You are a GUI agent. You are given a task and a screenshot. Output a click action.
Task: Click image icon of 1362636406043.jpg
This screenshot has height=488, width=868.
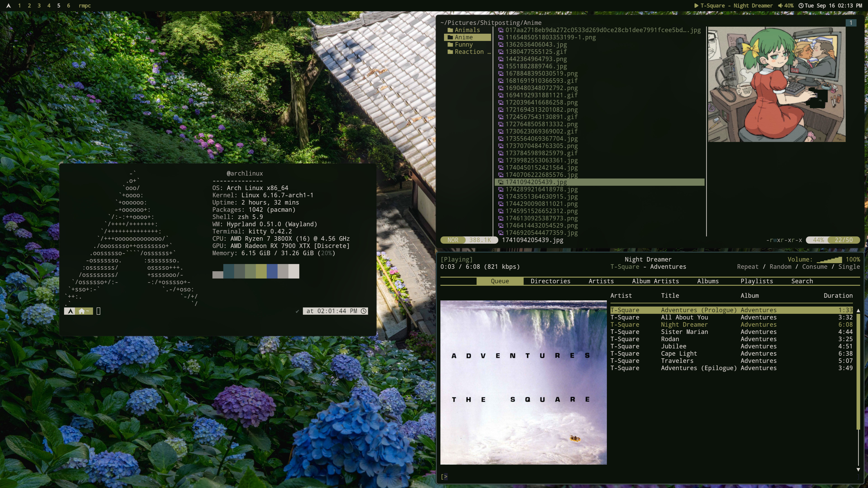(501, 45)
